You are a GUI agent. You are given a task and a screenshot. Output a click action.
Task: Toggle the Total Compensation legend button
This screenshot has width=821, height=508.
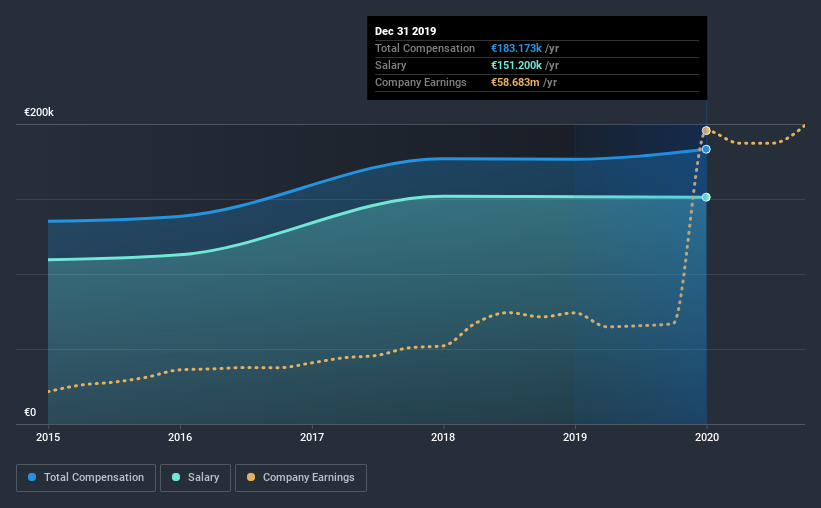click(86, 478)
